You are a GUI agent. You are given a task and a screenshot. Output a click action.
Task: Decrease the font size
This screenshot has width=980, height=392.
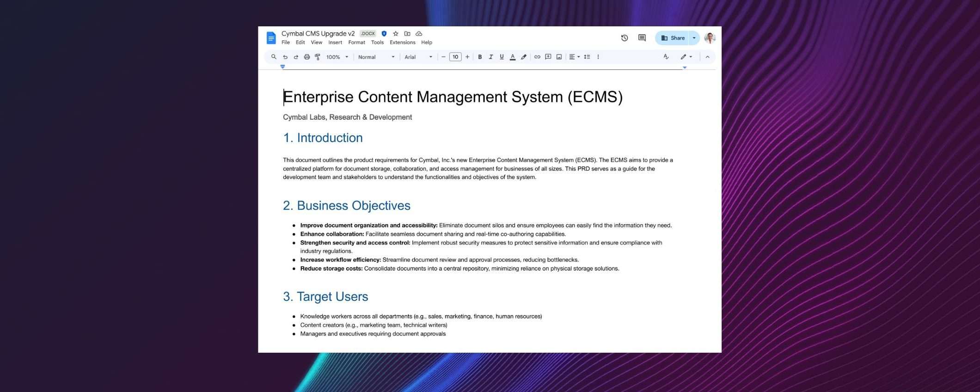coord(443,57)
